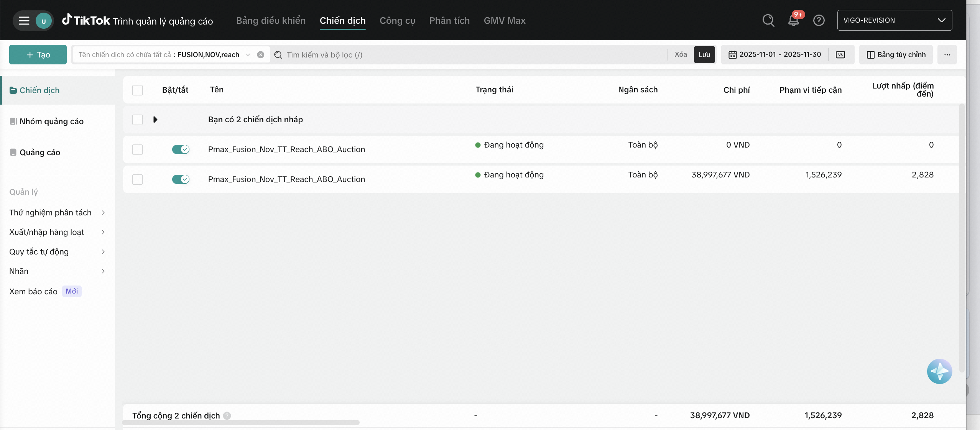
Task: Open the VIGO-REVISION account dropdown
Action: [x=894, y=20]
